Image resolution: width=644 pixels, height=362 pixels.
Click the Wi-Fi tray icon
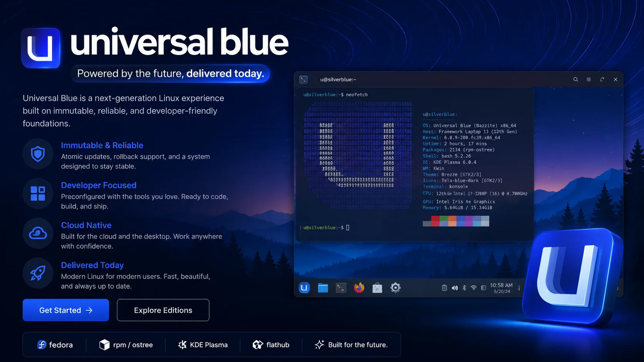[474, 288]
